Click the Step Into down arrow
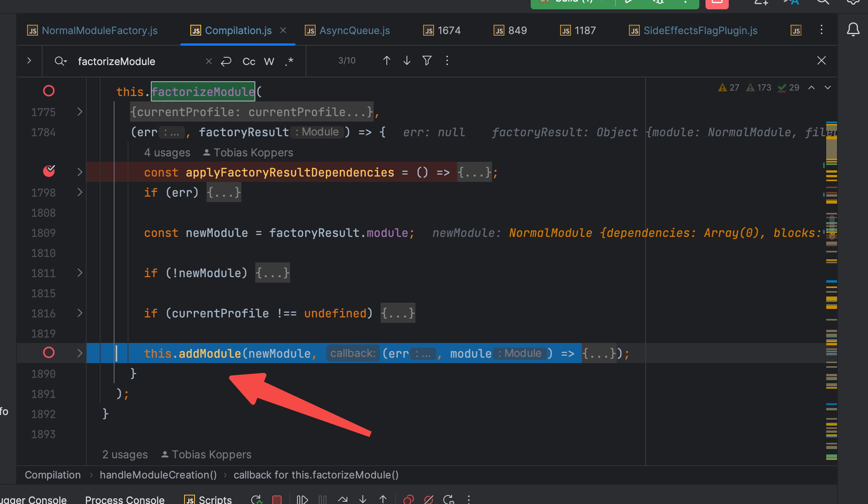The image size is (868, 504). point(362,499)
